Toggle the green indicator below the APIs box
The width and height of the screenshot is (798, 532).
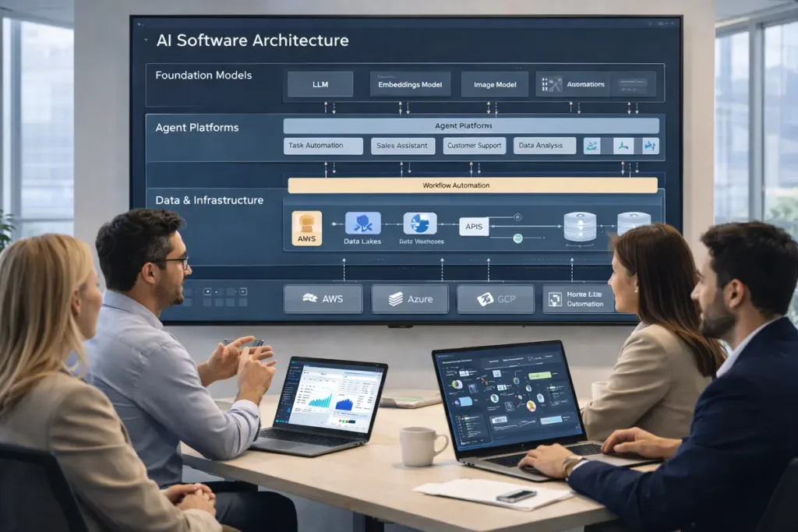(518, 238)
